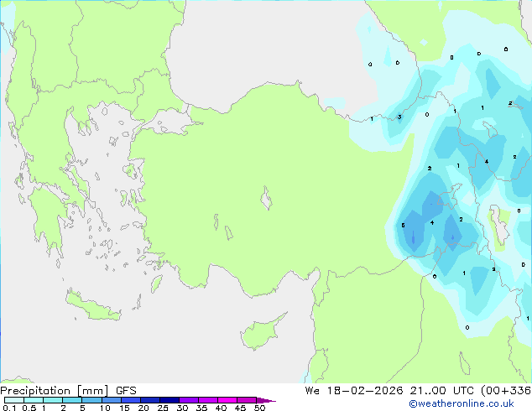Click legend scale label "0.1"
Image resolution: width=532 pixels, height=411 pixels.
pos(9,408)
